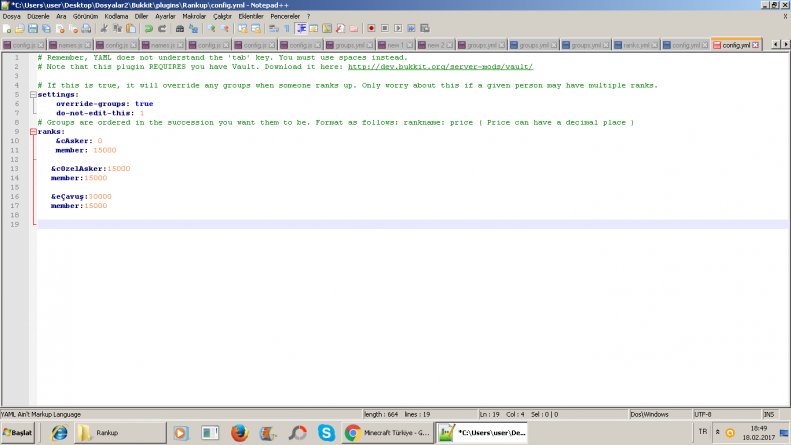Click line number 19 in margin
This screenshot has height=445, width=791.
tap(15, 224)
